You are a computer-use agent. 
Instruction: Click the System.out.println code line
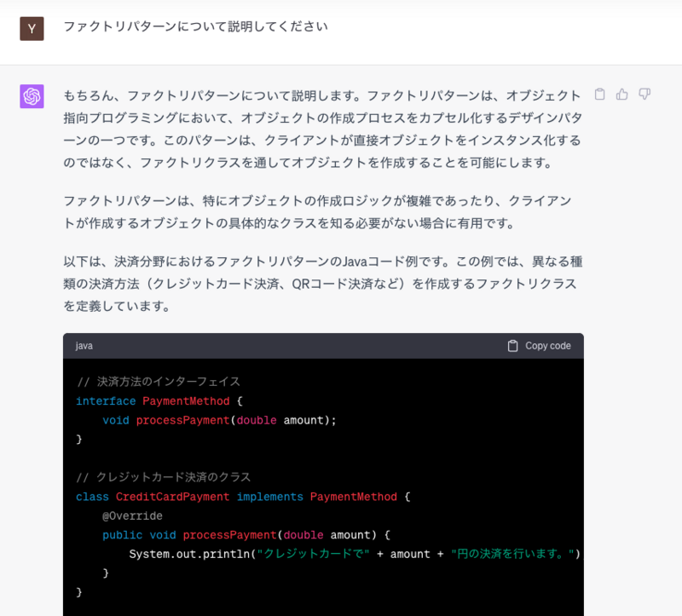tap(355, 554)
